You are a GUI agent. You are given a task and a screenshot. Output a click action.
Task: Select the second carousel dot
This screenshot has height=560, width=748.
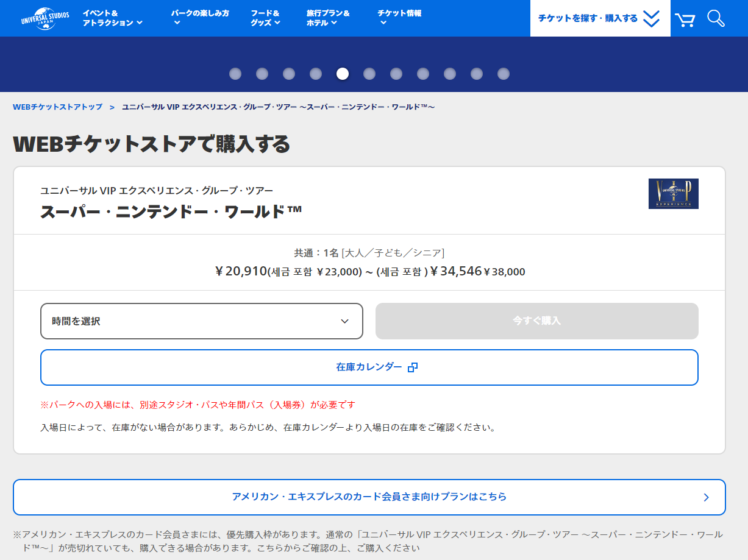tap(262, 74)
